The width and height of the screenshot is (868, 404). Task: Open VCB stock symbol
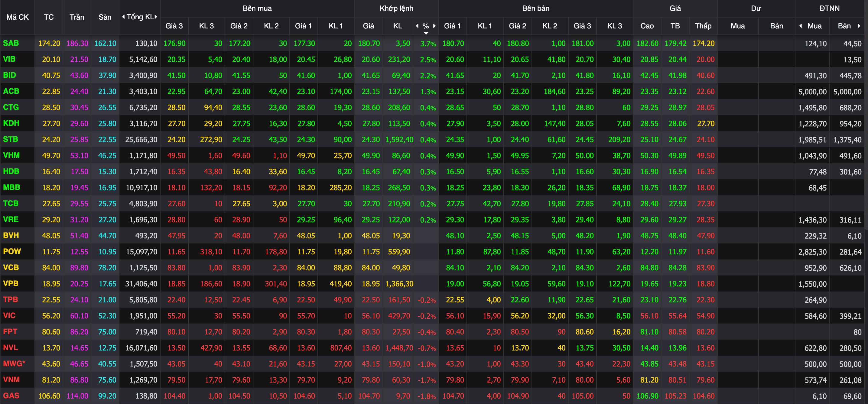click(x=11, y=268)
